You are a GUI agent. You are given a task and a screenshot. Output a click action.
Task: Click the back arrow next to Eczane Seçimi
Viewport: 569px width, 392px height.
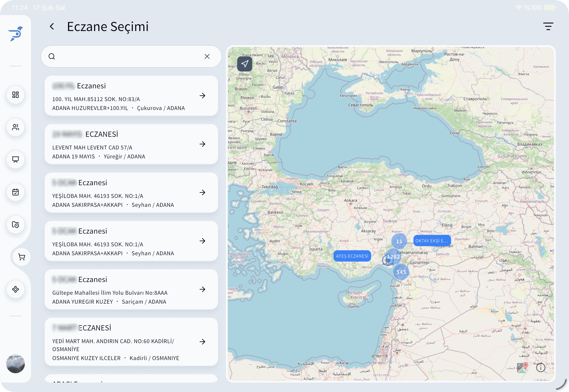[52, 27]
